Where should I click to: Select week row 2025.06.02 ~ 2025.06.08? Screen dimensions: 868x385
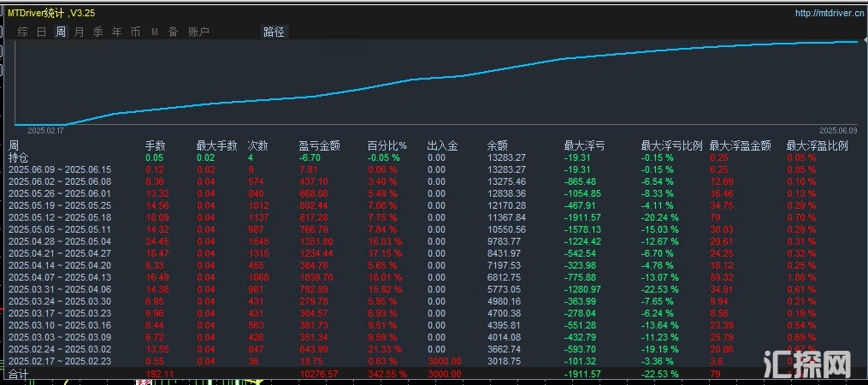pyautogui.click(x=60, y=181)
